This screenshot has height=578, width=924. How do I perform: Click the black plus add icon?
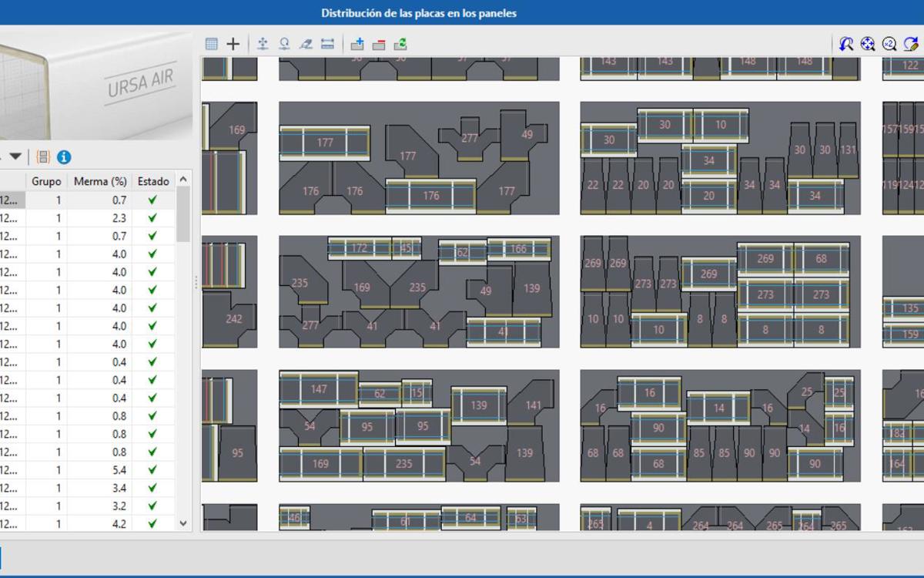click(x=233, y=44)
